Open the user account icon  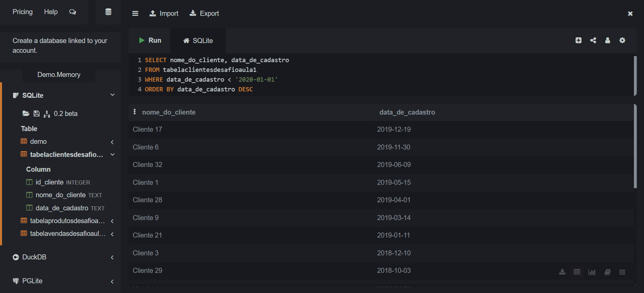tap(607, 40)
